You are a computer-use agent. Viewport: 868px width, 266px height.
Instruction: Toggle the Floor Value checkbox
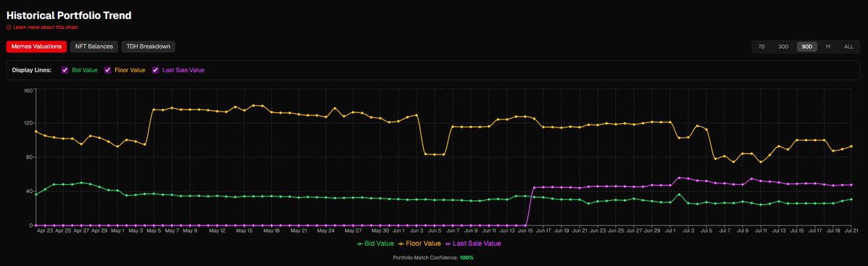[107, 70]
